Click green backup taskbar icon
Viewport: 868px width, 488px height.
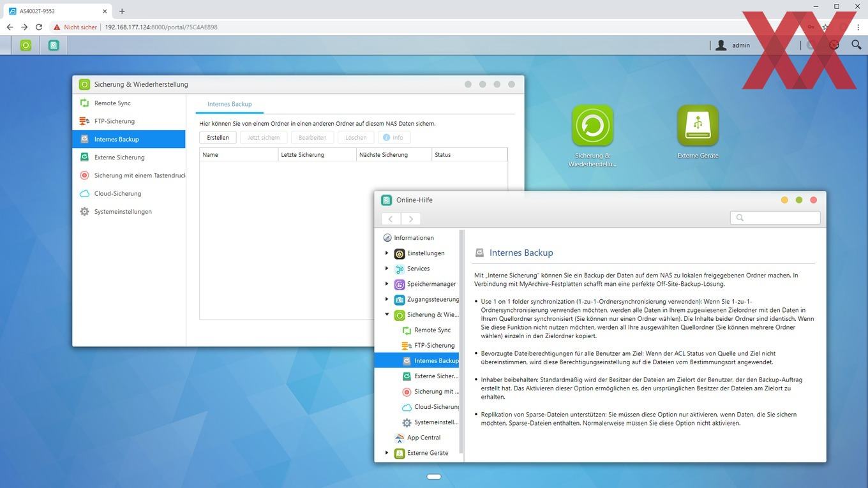26,45
